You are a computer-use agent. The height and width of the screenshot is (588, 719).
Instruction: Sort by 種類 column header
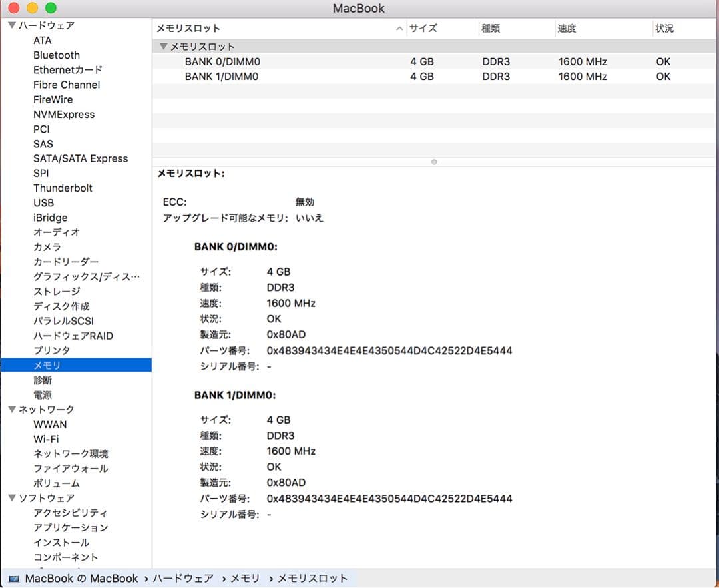tap(490, 29)
